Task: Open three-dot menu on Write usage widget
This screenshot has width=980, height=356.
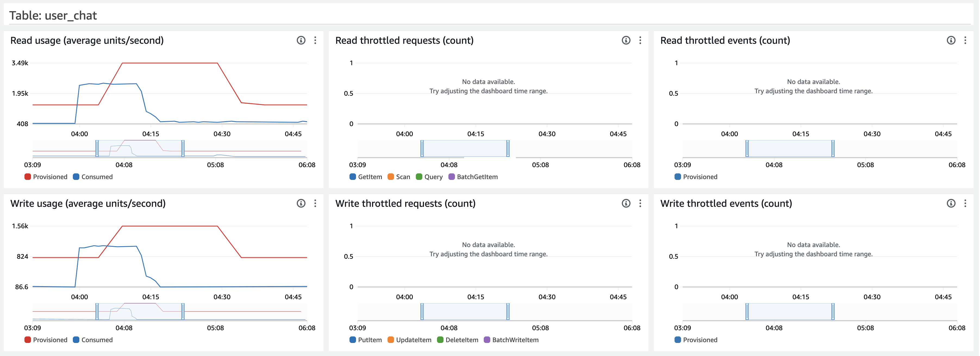Action: coord(315,204)
